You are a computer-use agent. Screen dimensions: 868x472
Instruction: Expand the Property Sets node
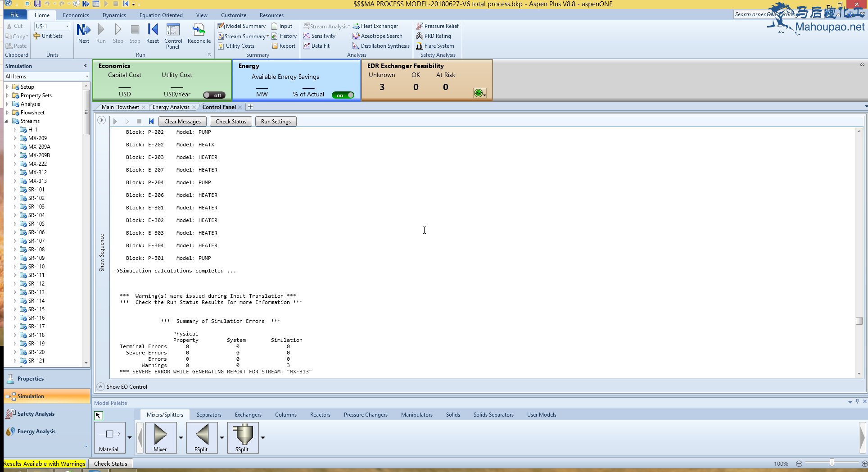click(x=7, y=95)
